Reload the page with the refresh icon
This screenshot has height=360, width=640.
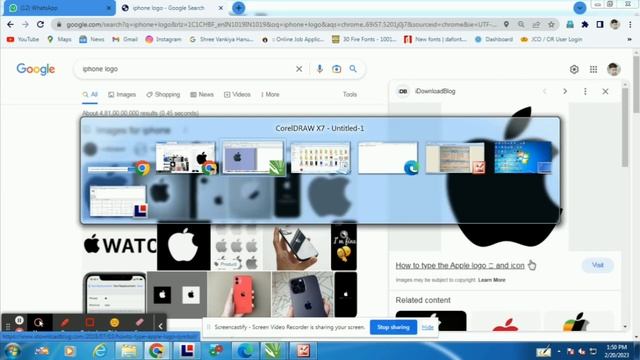(40, 24)
